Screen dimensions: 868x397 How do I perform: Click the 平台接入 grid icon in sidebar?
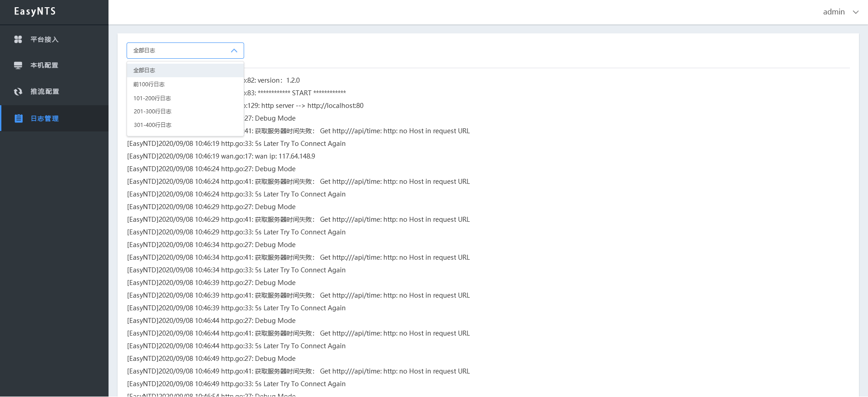18,39
